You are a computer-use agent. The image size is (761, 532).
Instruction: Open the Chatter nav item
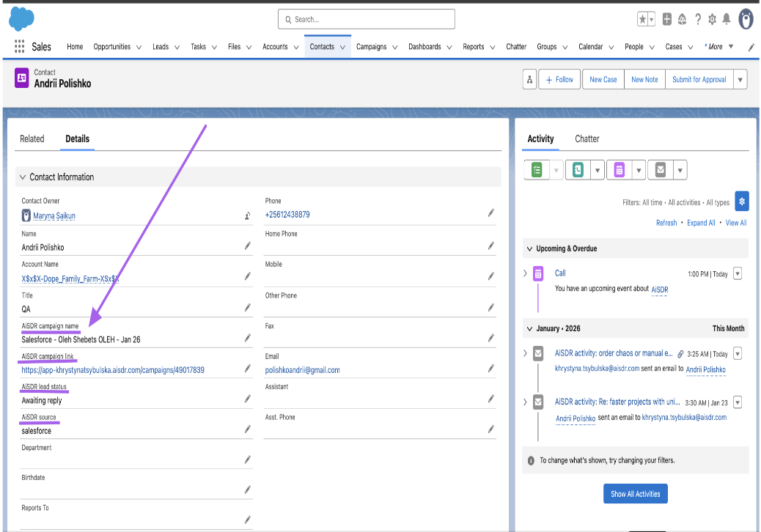click(x=516, y=47)
